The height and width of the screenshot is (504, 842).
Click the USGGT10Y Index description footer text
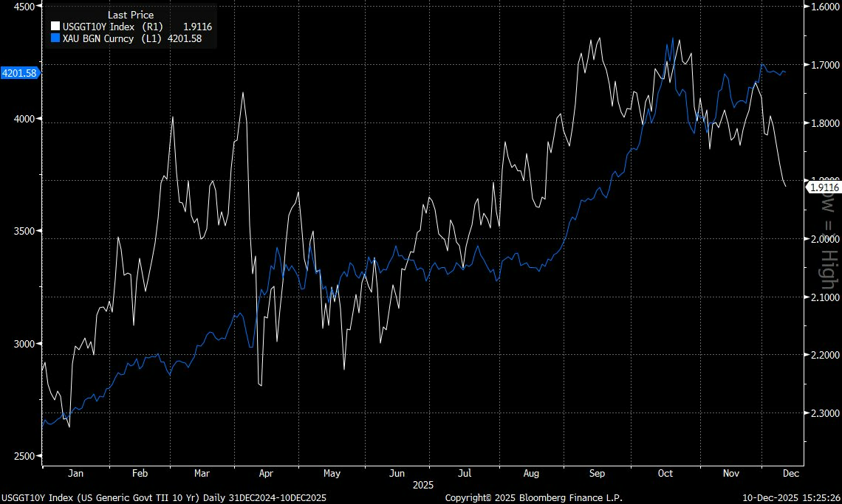point(163,498)
